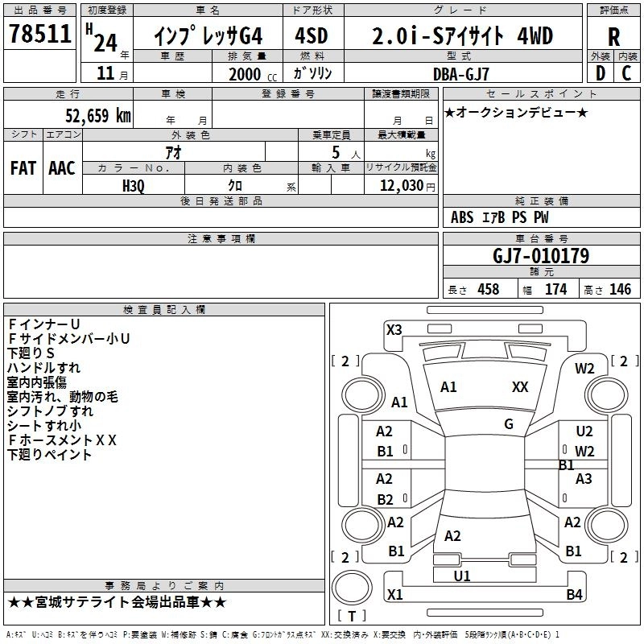
Task: Click the fuel type ガソリン
Action: pyautogui.click(x=312, y=73)
